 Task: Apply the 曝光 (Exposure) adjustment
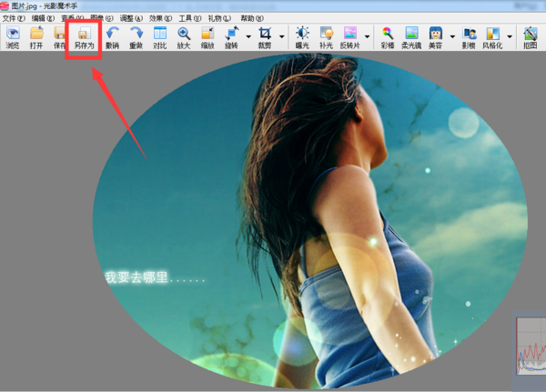301,37
